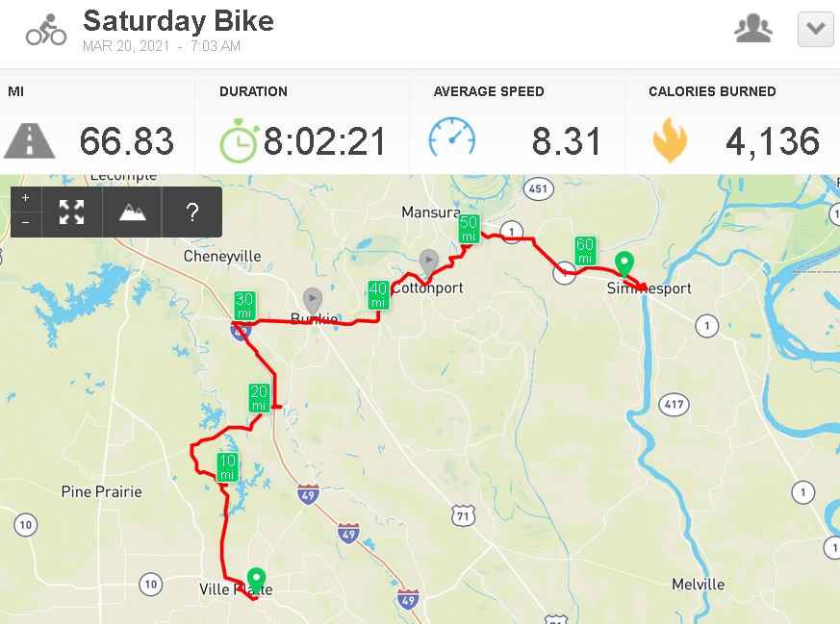The height and width of the screenshot is (624, 840).
Task: Zoom in the map with plus button
Action: 26,198
